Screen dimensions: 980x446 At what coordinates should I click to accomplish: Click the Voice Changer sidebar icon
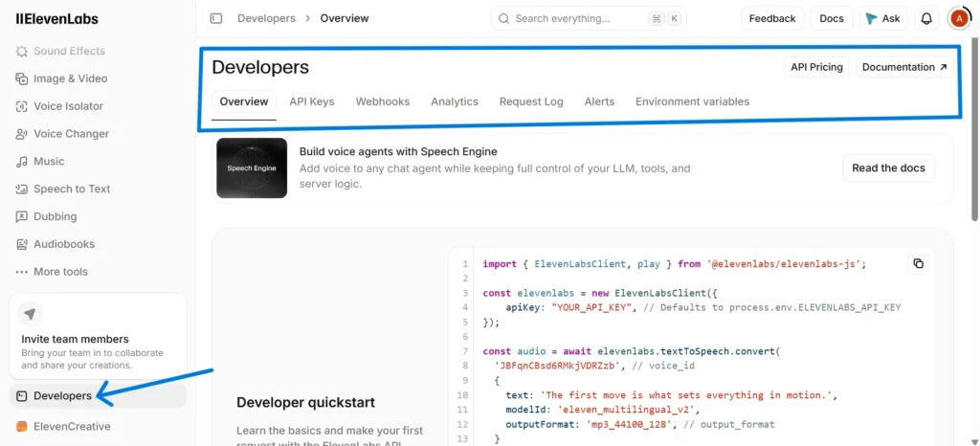pyautogui.click(x=22, y=134)
